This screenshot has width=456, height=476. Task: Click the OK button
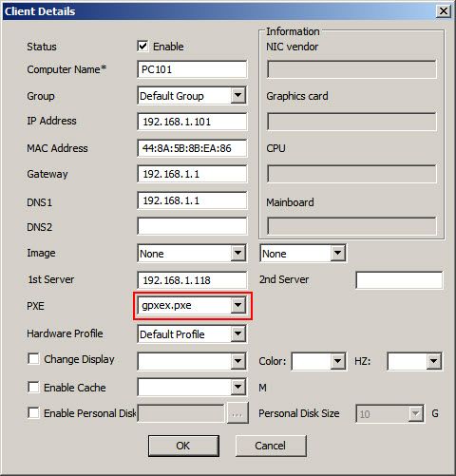tap(183, 446)
